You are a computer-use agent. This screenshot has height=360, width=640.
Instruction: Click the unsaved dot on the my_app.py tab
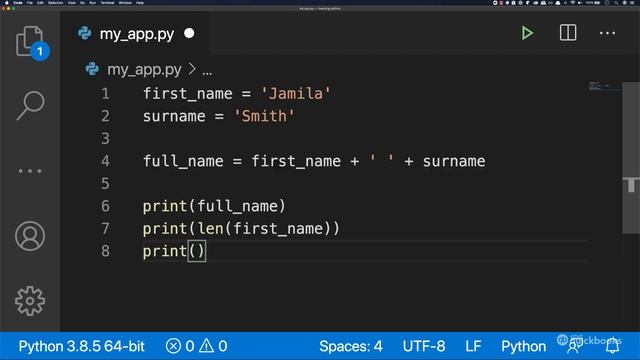click(189, 33)
